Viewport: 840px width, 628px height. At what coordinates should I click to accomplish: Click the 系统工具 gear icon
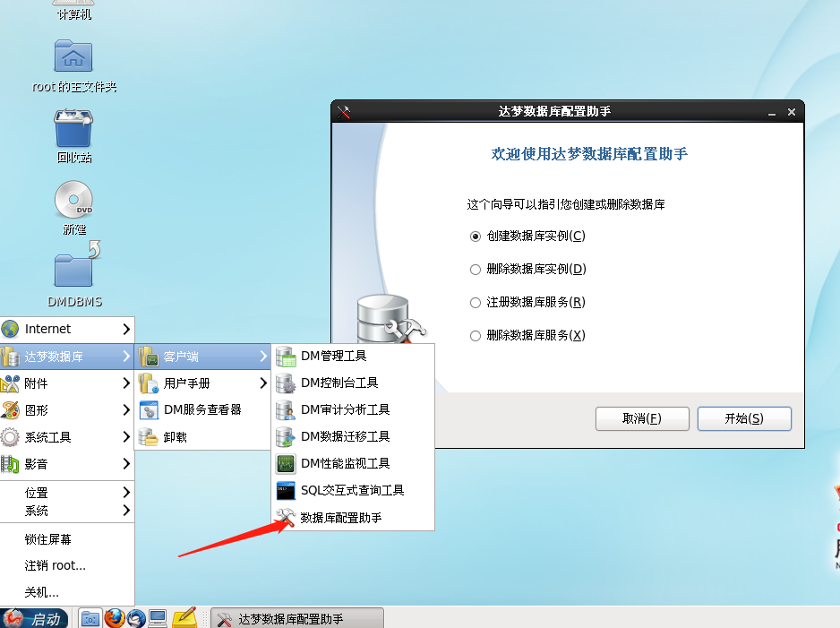[x=10, y=437]
